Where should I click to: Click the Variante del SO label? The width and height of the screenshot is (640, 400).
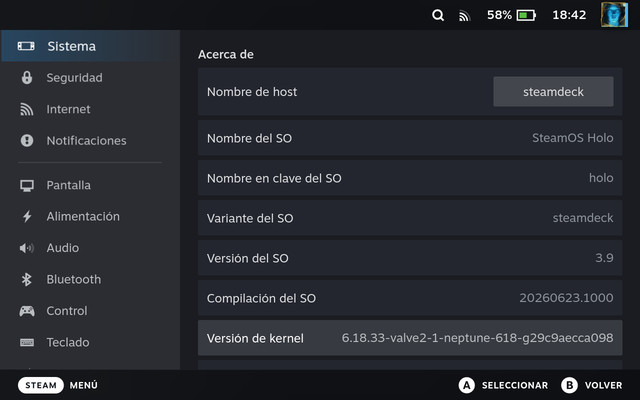(x=250, y=218)
